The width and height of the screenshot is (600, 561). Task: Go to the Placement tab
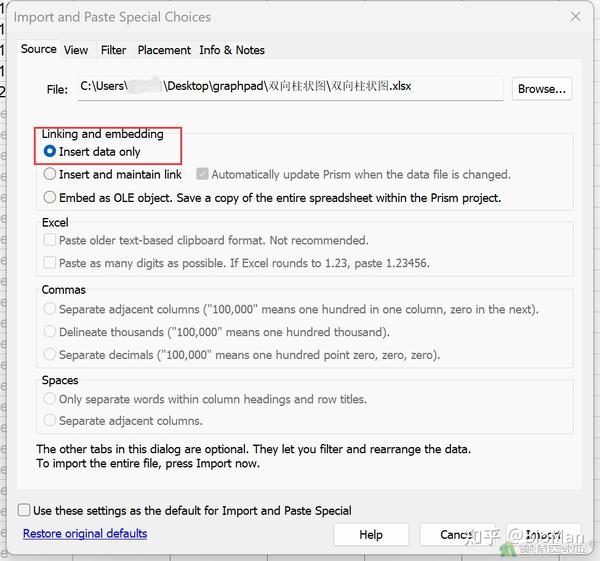164,50
